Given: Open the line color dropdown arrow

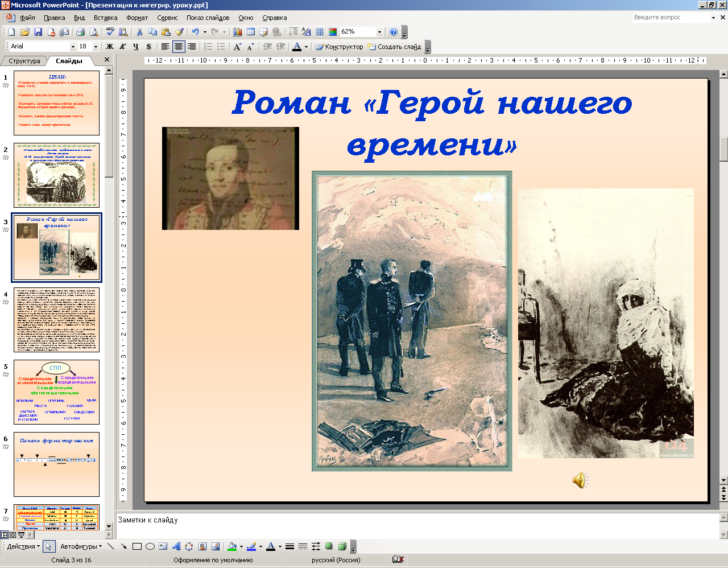Looking at the screenshot, I should (260, 546).
